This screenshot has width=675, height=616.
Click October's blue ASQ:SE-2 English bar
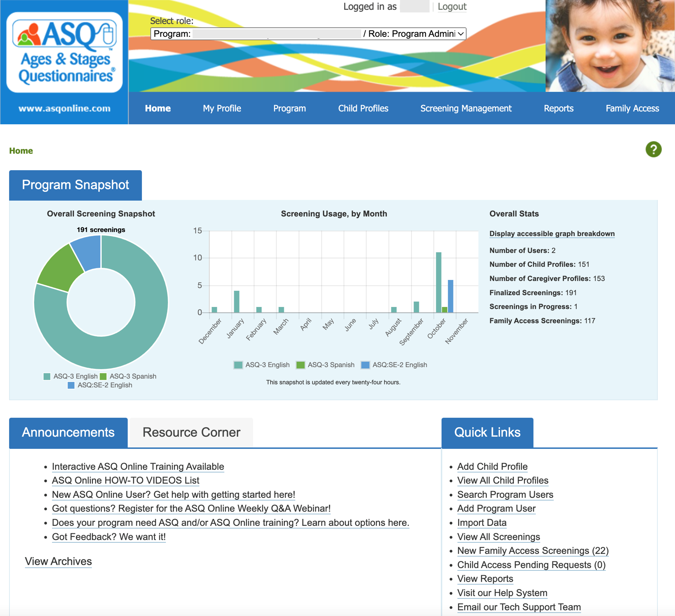point(451,296)
